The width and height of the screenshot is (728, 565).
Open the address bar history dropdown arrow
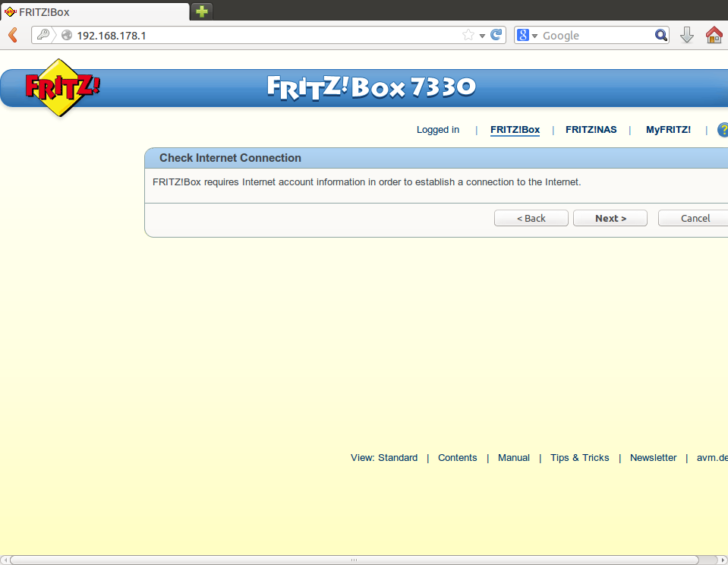click(482, 36)
